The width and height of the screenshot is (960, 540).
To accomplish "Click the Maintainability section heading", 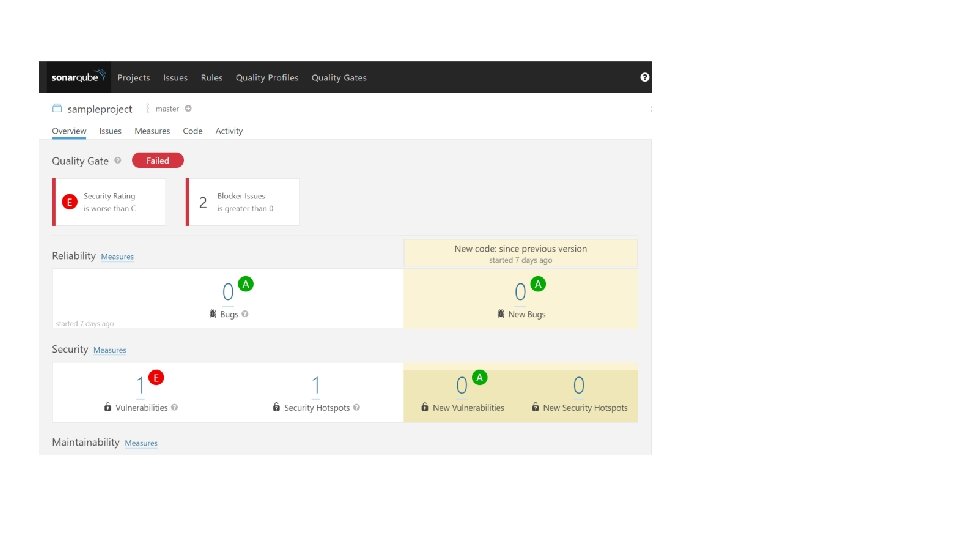I will click(85, 443).
